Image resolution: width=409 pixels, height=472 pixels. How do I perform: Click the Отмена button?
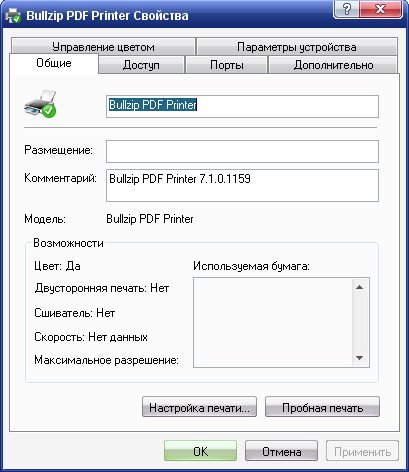coord(281,451)
